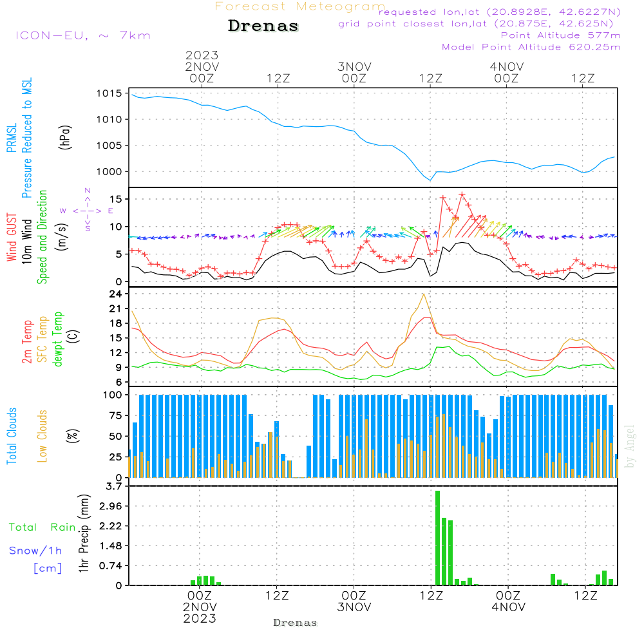This screenshot has height=644, width=644.
Task: Click the highest wind gust marker near 15 m/s
Action: click(x=462, y=194)
